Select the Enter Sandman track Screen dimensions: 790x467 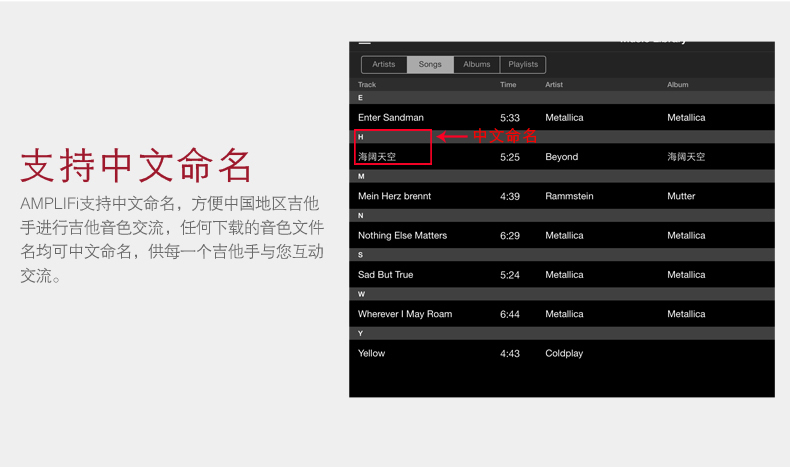click(390, 117)
